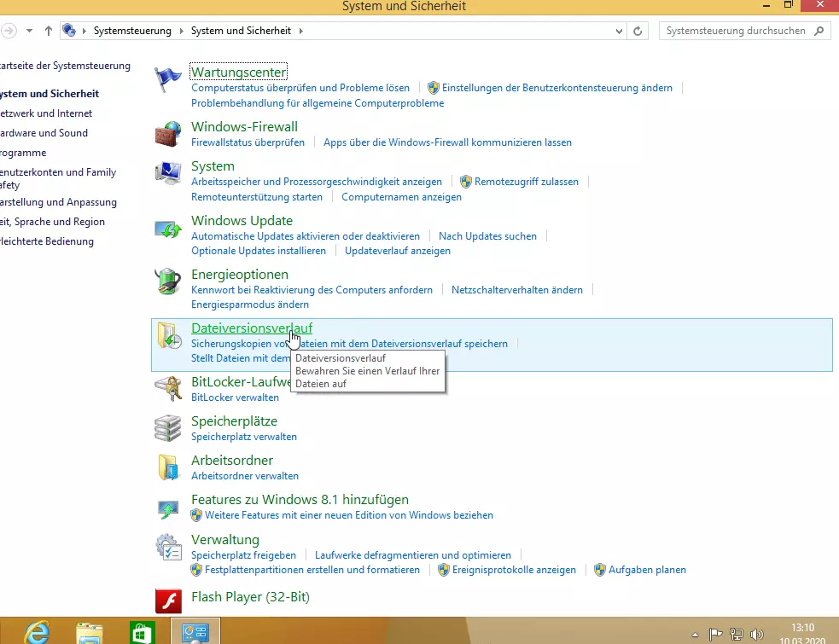This screenshot has height=644, width=839.
Task: Click the Verwaltung gear checklist icon
Action: [x=168, y=547]
